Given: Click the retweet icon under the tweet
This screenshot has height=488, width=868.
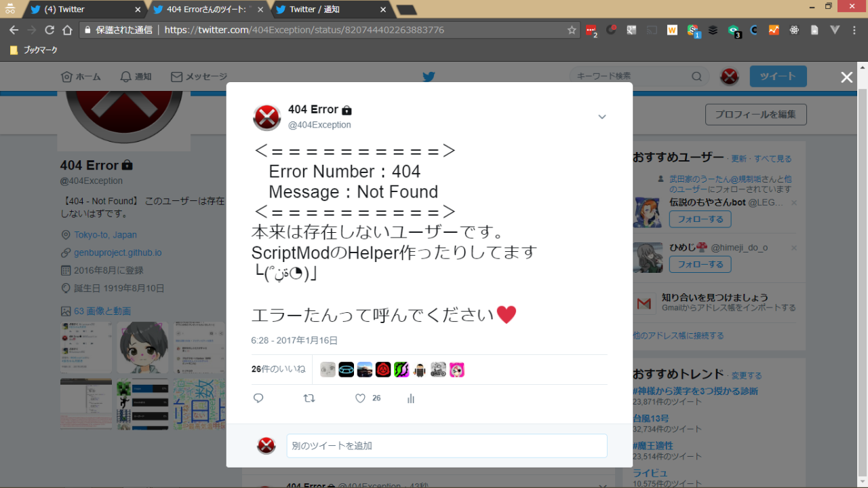Looking at the screenshot, I should click(x=309, y=398).
